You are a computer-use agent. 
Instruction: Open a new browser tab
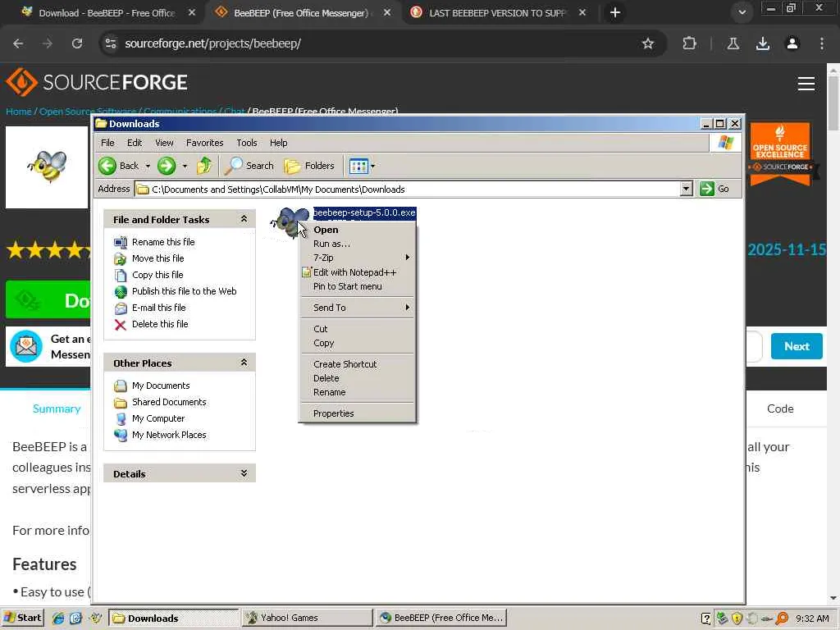click(615, 13)
